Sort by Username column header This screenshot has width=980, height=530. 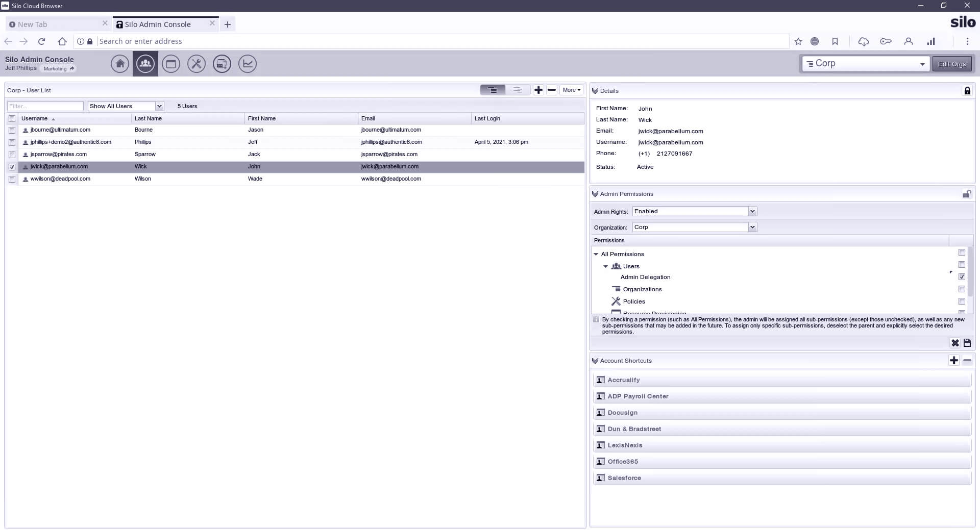tap(75, 118)
